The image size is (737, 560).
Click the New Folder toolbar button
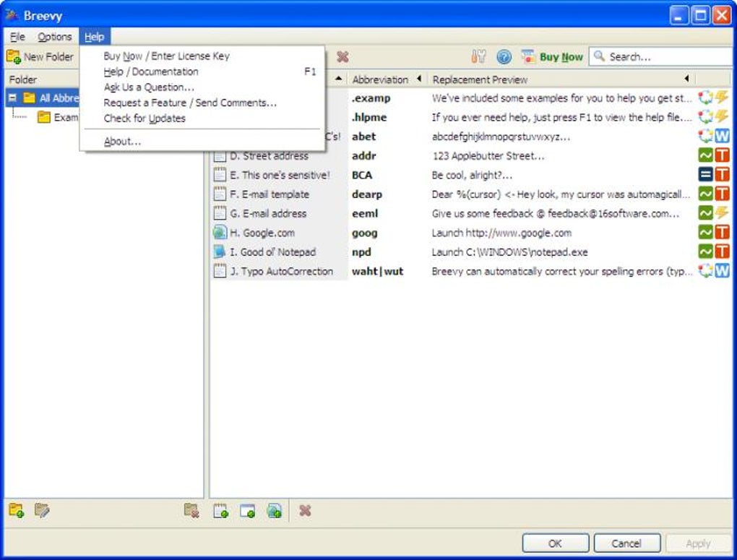click(40, 57)
